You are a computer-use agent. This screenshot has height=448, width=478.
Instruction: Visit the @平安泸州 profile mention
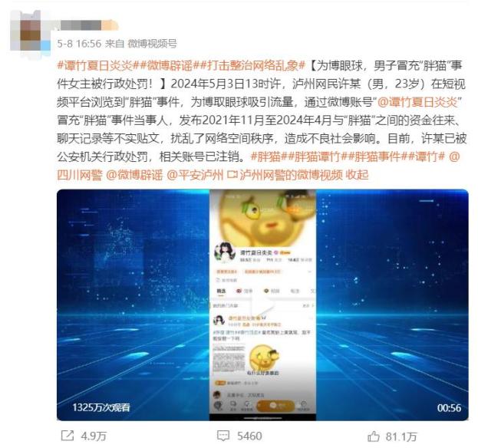pos(195,175)
